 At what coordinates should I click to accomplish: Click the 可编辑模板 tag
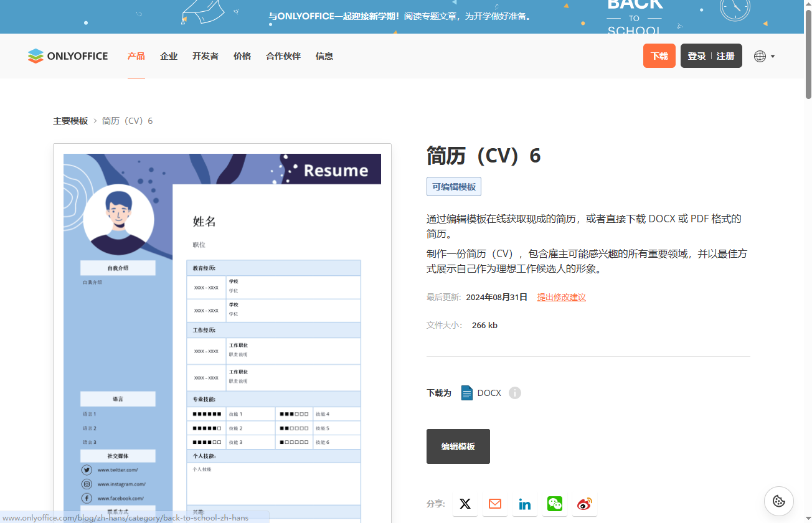coord(454,187)
